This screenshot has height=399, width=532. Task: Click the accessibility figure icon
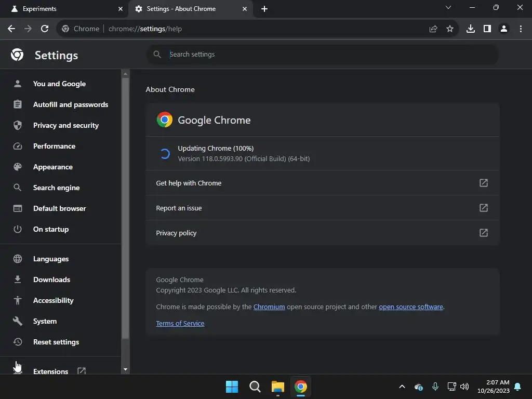pyautogui.click(x=18, y=301)
